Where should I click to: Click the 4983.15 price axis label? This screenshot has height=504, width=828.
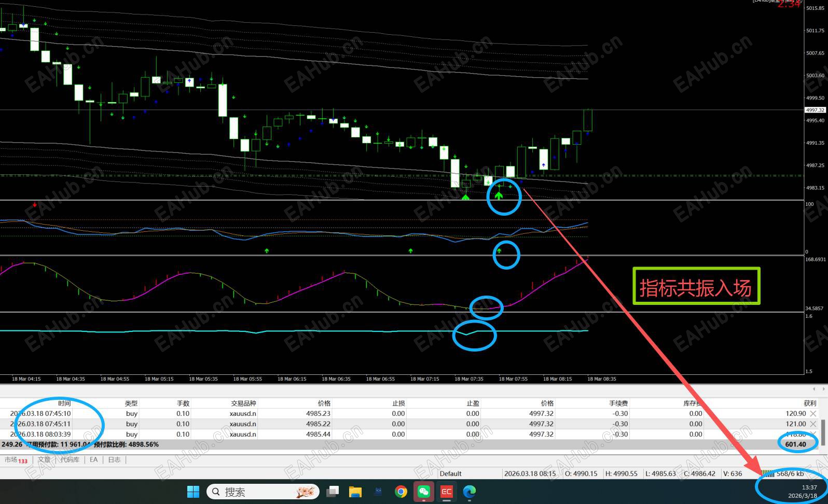tap(815, 188)
